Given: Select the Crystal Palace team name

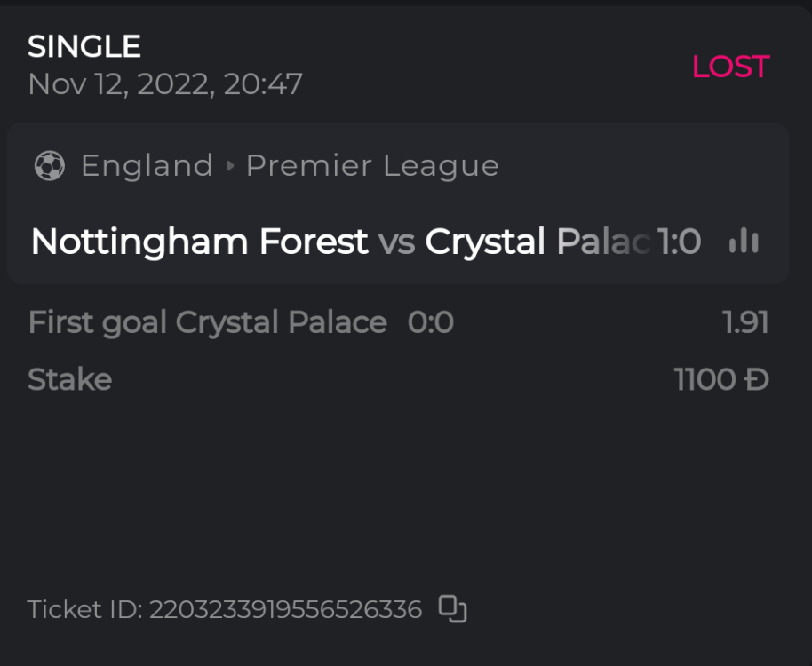Looking at the screenshot, I should coord(537,242).
